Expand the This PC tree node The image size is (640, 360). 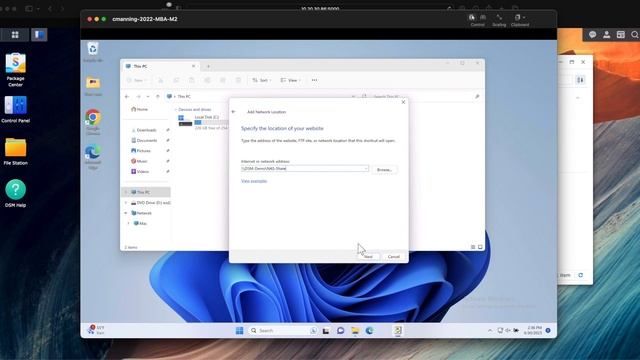tap(126, 192)
